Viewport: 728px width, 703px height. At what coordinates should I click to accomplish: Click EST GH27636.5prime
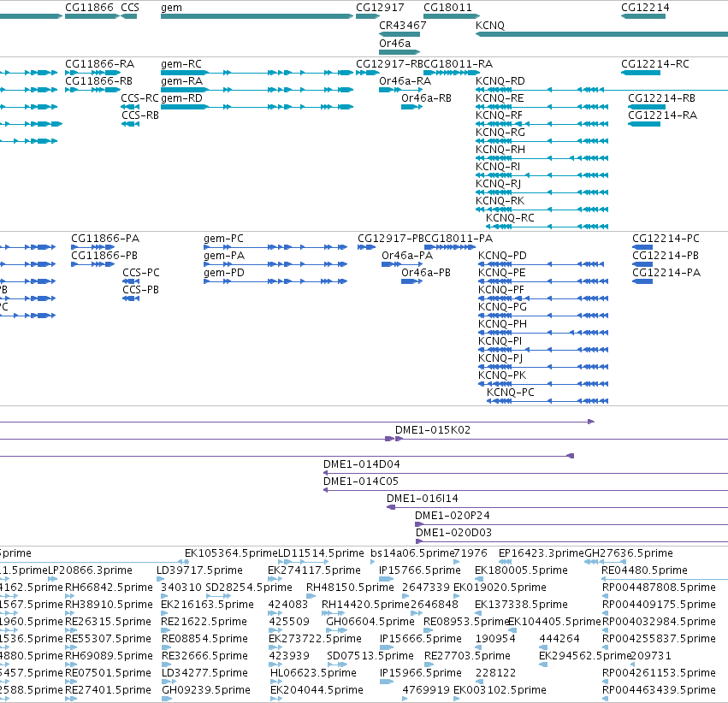[629, 553]
